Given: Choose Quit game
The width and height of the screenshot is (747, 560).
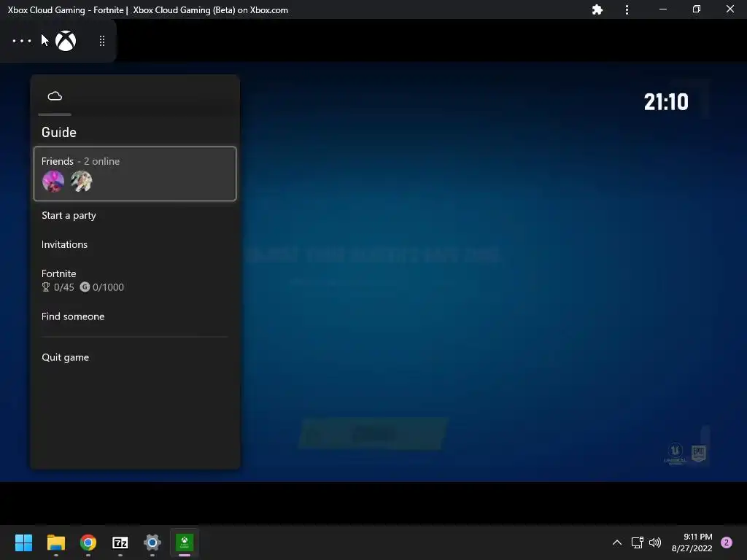Looking at the screenshot, I should (135, 357).
